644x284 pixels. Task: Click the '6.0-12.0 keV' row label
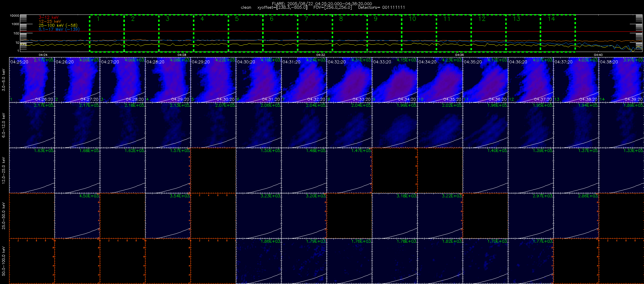[x=4, y=125]
